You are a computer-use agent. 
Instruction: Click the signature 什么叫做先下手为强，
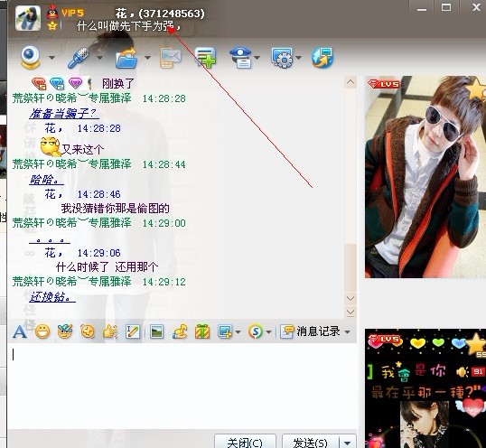128,26
